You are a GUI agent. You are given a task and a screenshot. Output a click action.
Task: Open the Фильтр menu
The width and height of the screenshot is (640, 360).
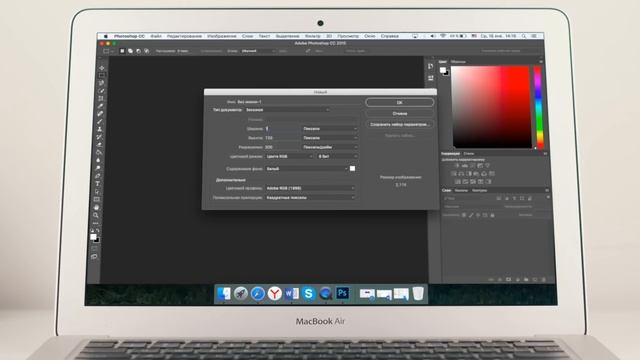tap(313, 36)
